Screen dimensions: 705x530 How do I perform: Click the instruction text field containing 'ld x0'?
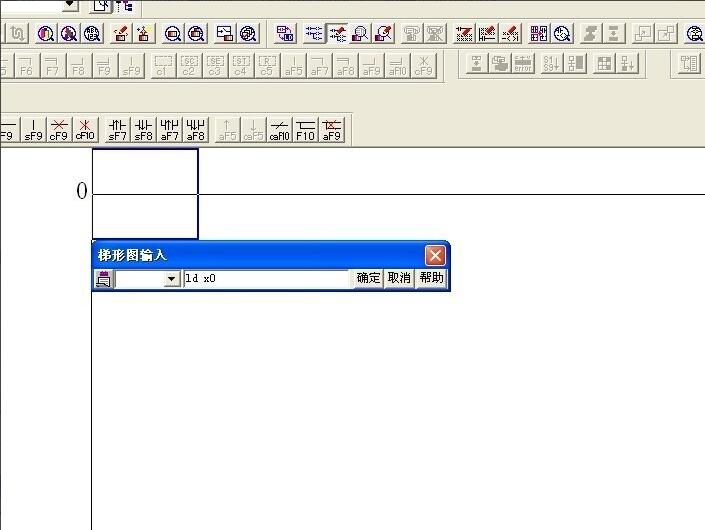[266, 279]
